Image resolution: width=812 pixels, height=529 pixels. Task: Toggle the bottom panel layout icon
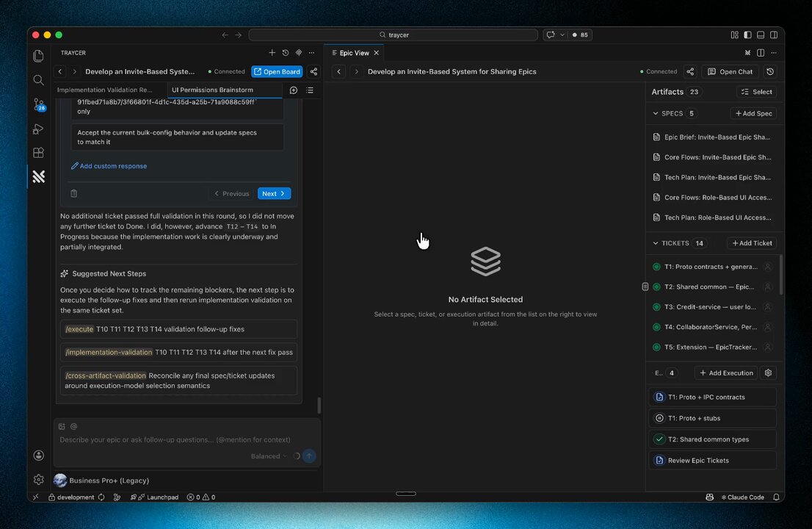point(761,35)
